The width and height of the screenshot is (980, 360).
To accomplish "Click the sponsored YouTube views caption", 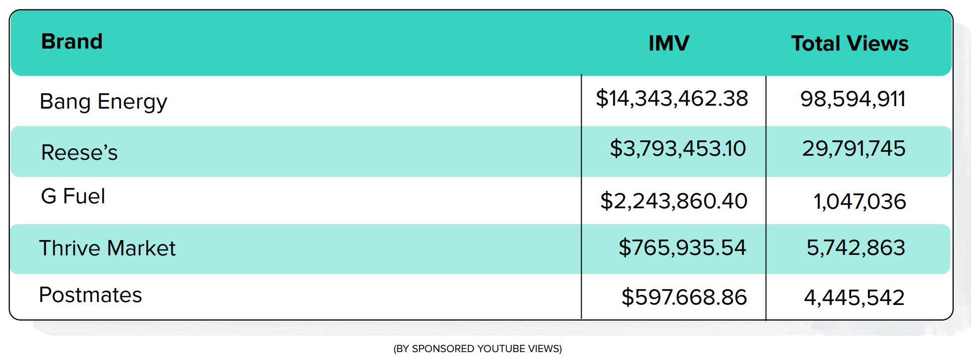I will pos(478,349).
